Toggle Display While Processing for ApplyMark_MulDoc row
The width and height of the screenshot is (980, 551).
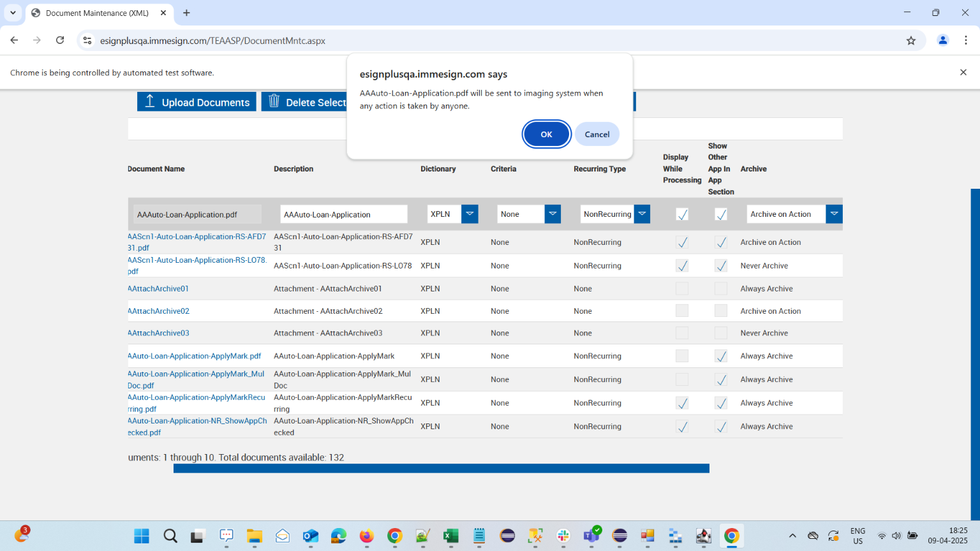[x=682, y=379]
